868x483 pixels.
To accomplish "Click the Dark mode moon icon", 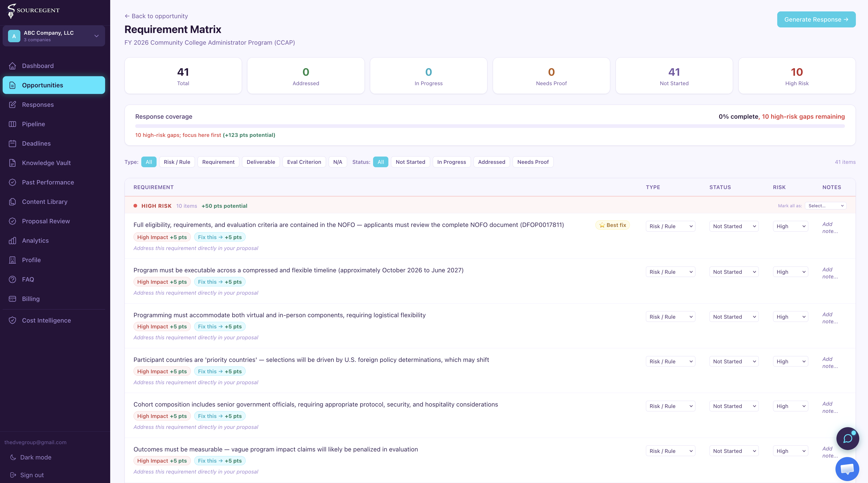I will (x=13, y=457).
